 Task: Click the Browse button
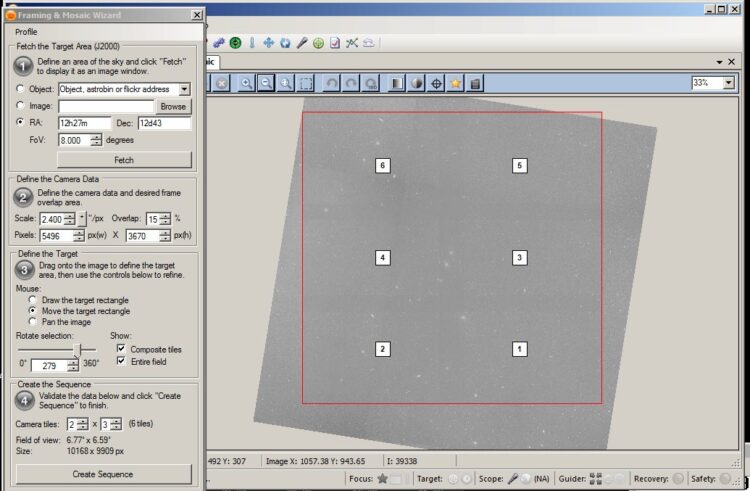173,106
